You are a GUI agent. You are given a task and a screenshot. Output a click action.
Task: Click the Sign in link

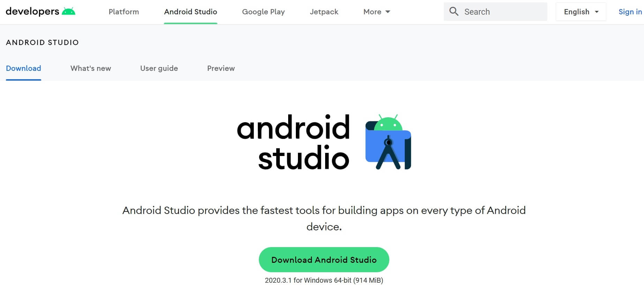[630, 12]
